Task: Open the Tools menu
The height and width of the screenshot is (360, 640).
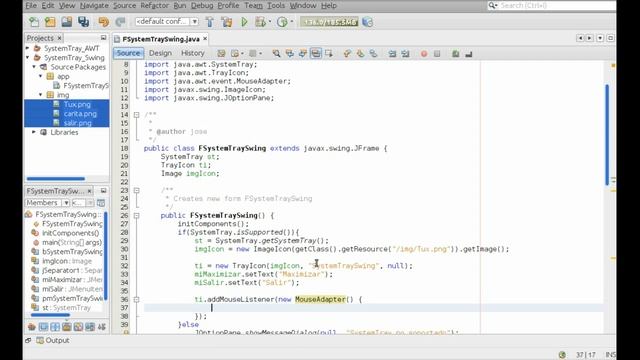Action: tap(276, 6)
